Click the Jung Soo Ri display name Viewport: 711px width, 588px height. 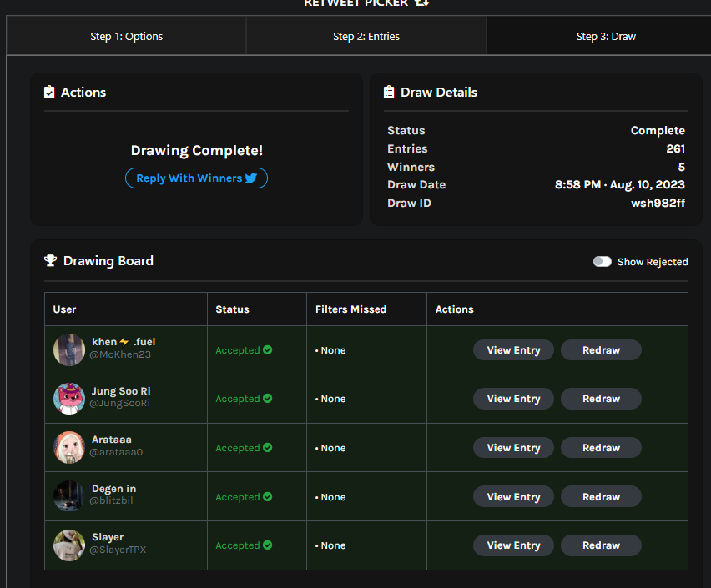121,391
